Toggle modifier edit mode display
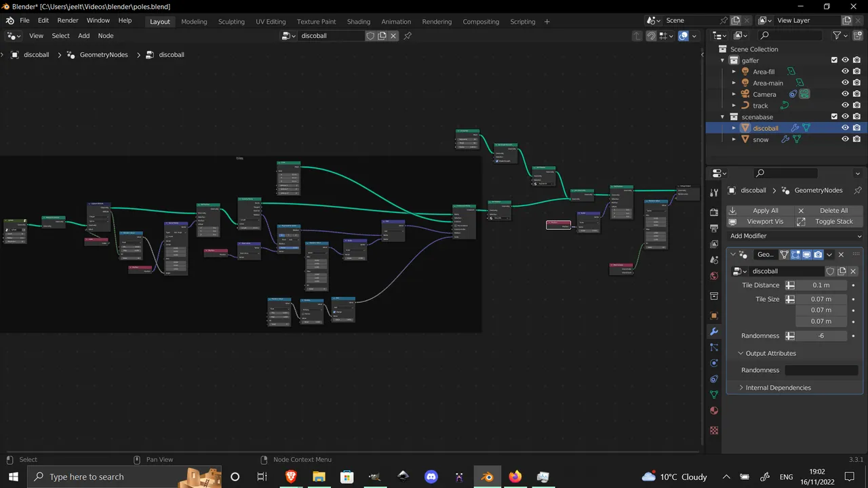The width and height of the screenshot is (868, 488). (795, 255)
